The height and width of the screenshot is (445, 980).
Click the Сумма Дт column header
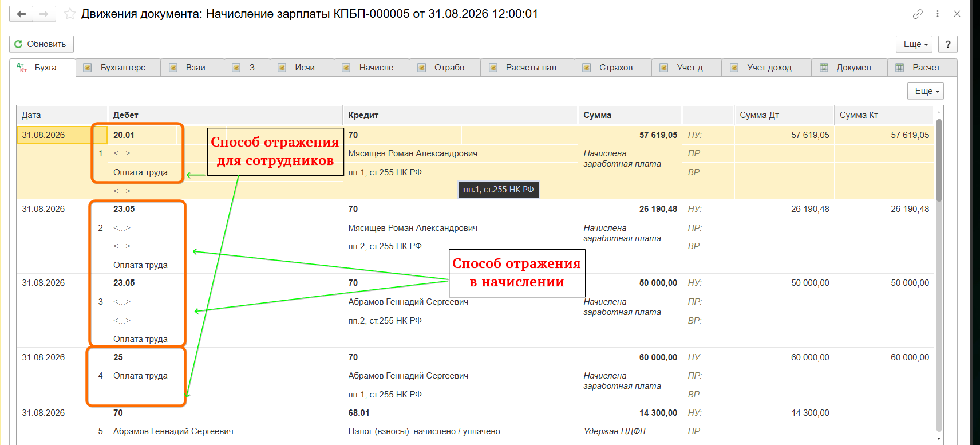pos(784,115)
